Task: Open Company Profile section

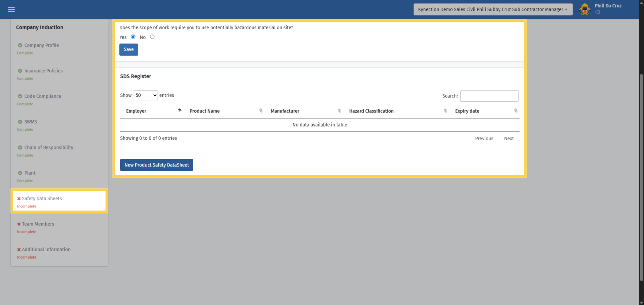Action: (x=42, y=45)
